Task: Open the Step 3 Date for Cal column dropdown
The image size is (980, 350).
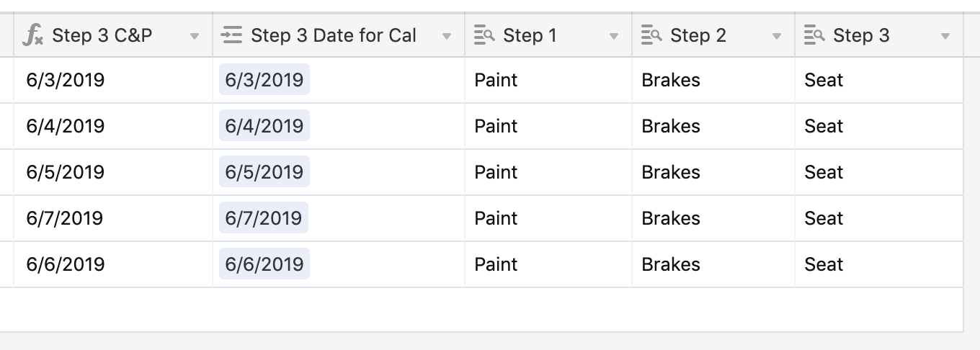Action: tap(447, 36)
